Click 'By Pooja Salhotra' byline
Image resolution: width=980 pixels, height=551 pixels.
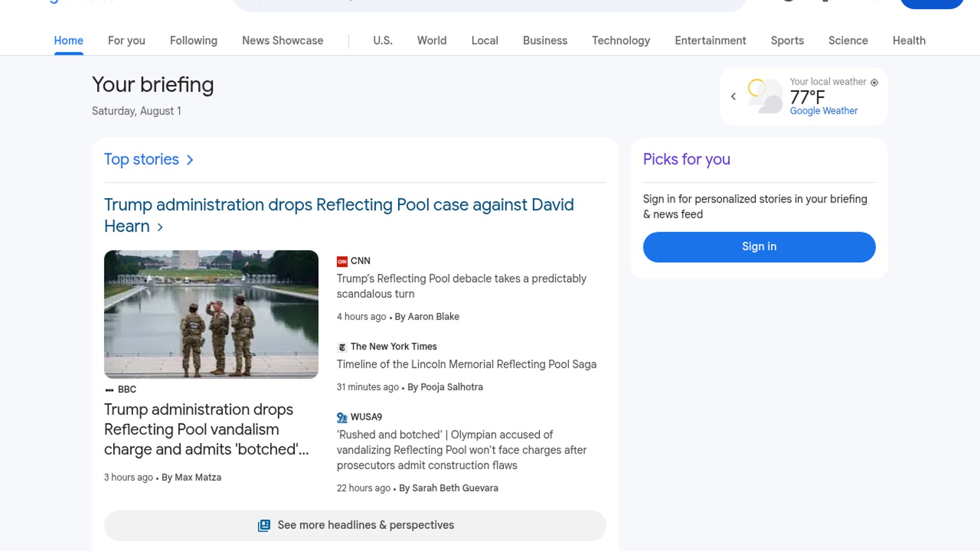click(x=445, y=387)
